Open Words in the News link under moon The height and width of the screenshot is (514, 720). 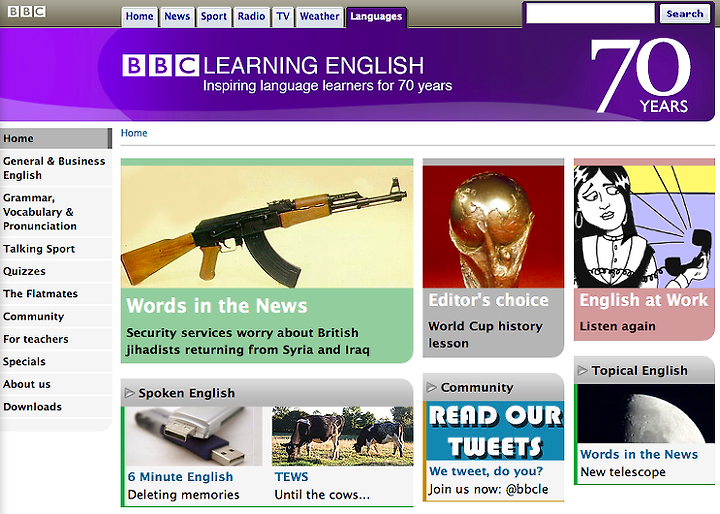[639, 454]
